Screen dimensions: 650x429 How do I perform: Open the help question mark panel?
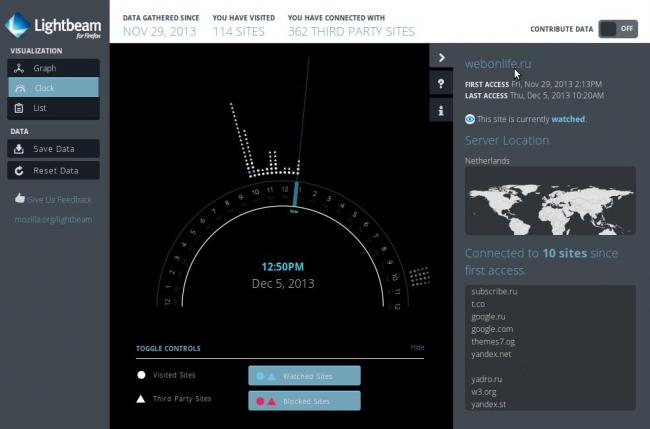coord(441,84)
